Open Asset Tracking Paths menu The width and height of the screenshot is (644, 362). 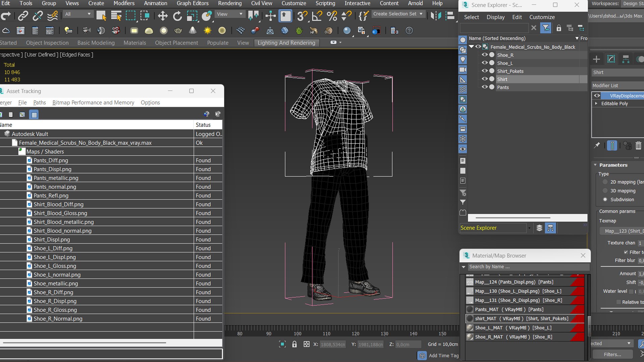pyautogui.click(x=40, y=103)
